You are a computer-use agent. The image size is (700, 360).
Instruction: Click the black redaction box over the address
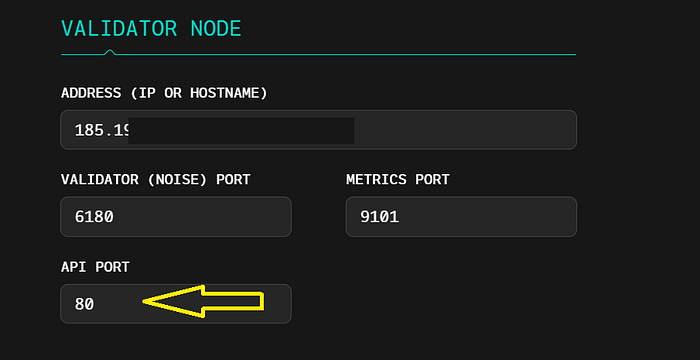(x=241, y=131)
